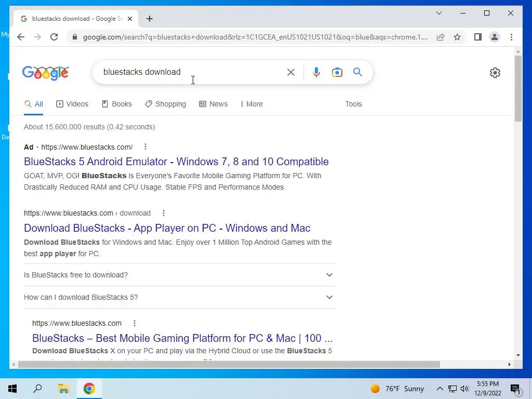Screen dimensions: 532x399
Task: Click the scrollbar down arrow
Action: click(518, 355)
